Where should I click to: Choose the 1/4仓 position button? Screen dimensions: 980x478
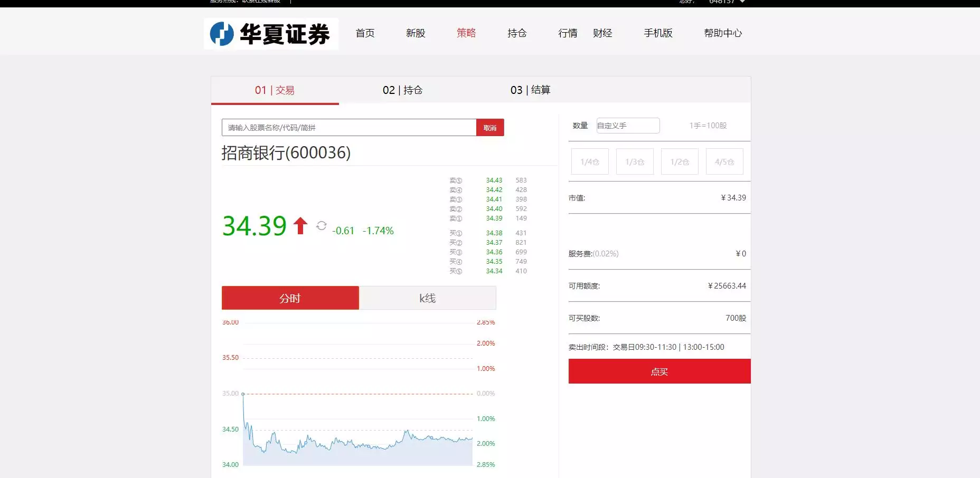point(590,161)
